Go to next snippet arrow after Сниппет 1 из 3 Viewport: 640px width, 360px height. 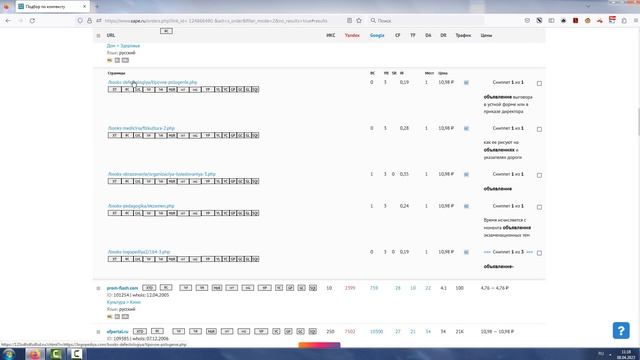(529, 252)
